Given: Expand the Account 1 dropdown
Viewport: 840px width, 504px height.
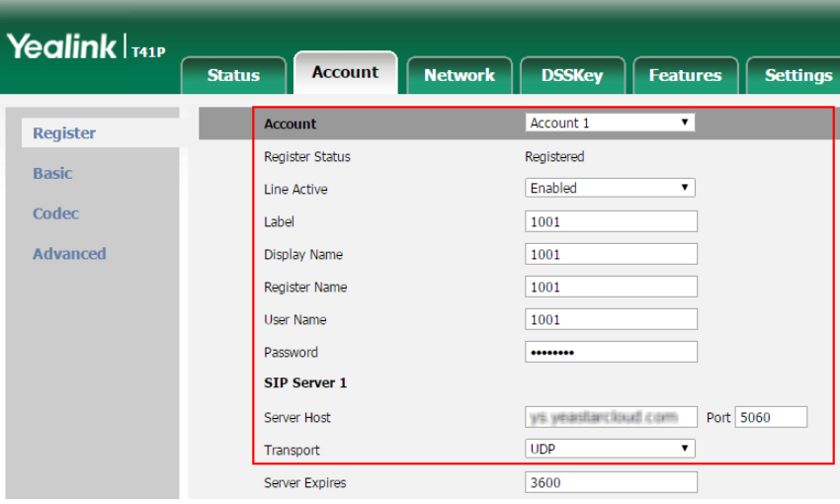Looking at the screenshot, I should 610,123.
